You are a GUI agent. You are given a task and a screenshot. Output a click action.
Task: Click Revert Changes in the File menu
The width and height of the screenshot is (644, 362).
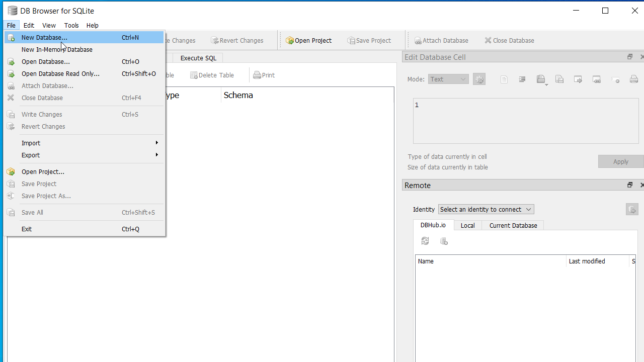pyautogui.click(x=84, y=126)
